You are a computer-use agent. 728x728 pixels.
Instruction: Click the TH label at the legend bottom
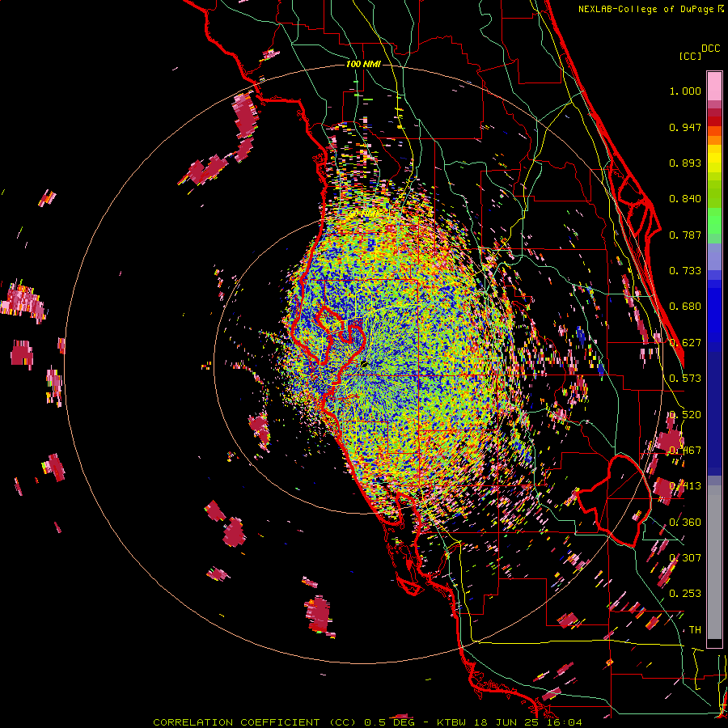(695, 630)
